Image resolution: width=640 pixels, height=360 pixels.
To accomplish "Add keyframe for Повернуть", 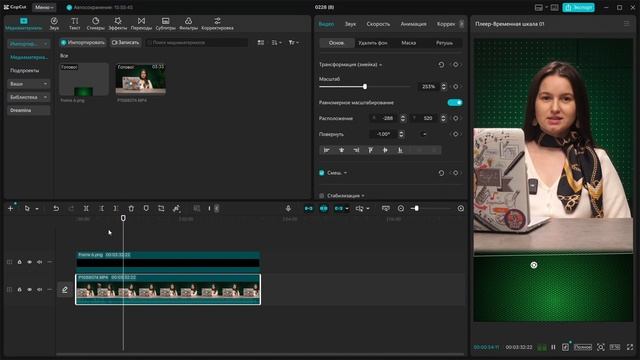I will (x=456, y=134).
